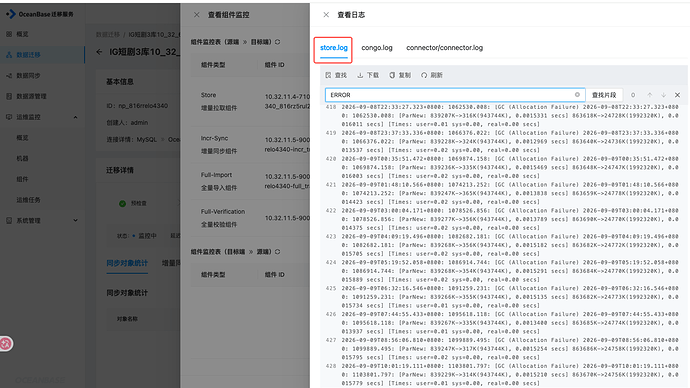Click the 概览 icon at top of sidebar

pos(9,34)
